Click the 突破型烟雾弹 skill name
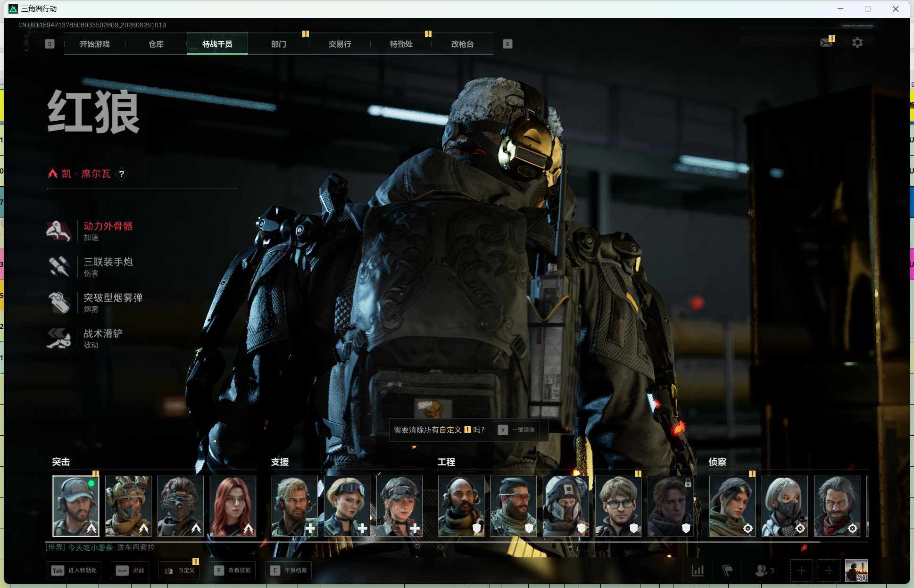The height and width of the screenshot is (588, 914). tap(113, 298)
